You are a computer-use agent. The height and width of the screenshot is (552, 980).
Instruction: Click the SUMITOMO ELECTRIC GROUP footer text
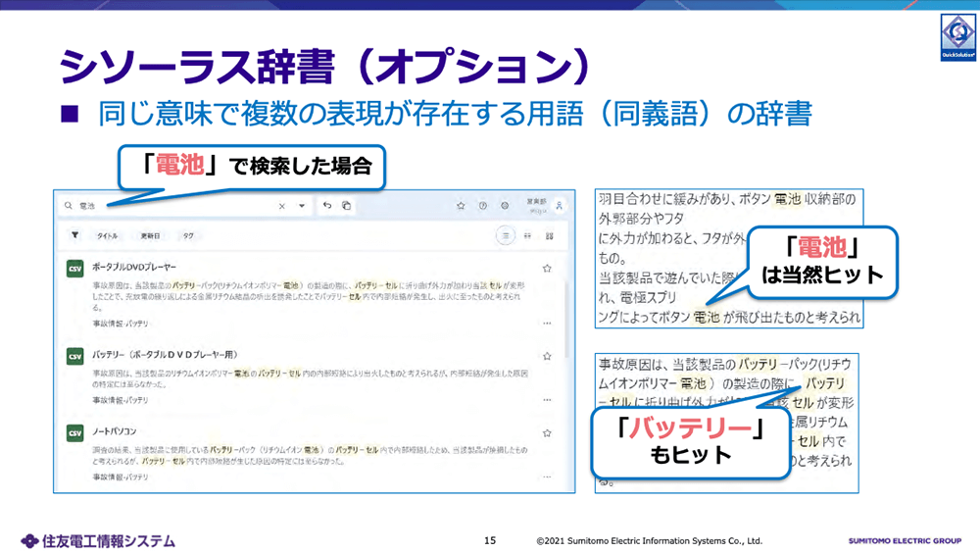(x=905, y=541)
